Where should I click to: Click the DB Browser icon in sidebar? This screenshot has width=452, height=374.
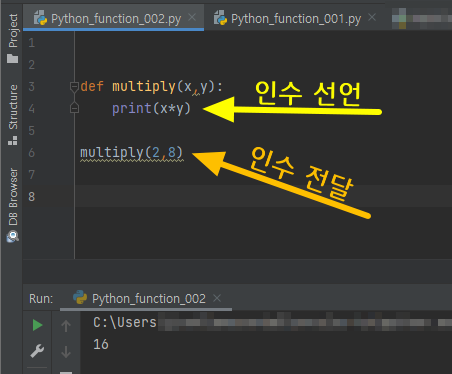tap(13, 237)
